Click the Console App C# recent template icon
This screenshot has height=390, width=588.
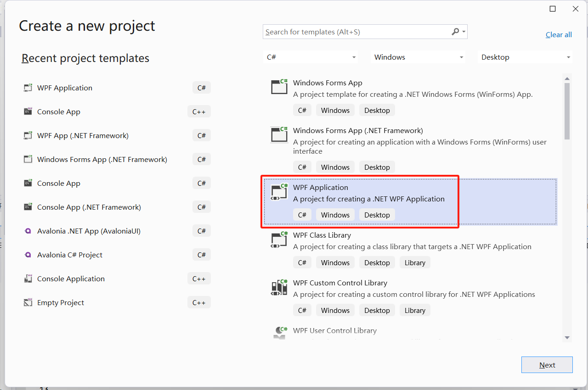[x=28, y=183]
